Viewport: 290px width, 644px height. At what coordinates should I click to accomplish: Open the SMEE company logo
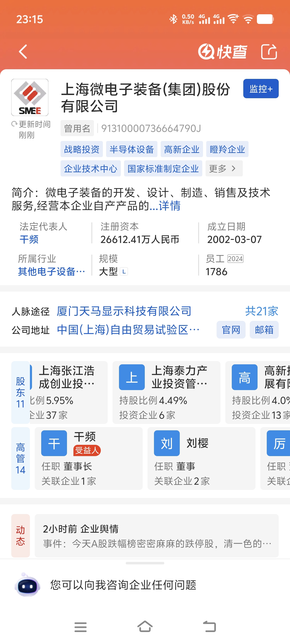pyautogui.click(x=30, y=97)
